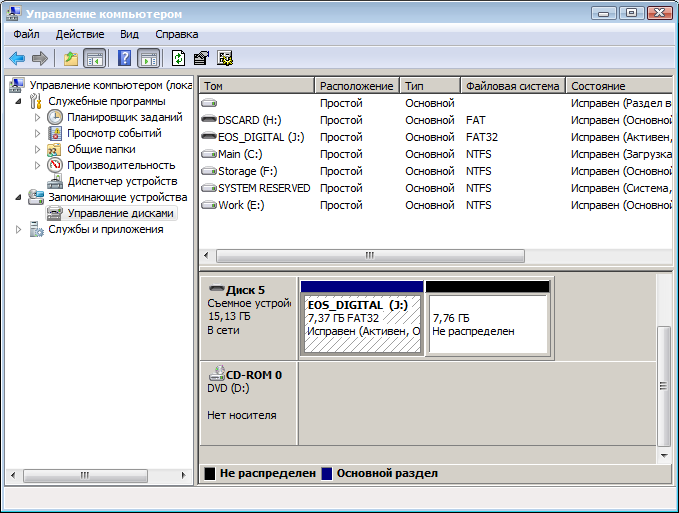Toggle the action pane show/hide button
Screen dimensions: 679x513
pyautogui.click(x=148, y=59)
